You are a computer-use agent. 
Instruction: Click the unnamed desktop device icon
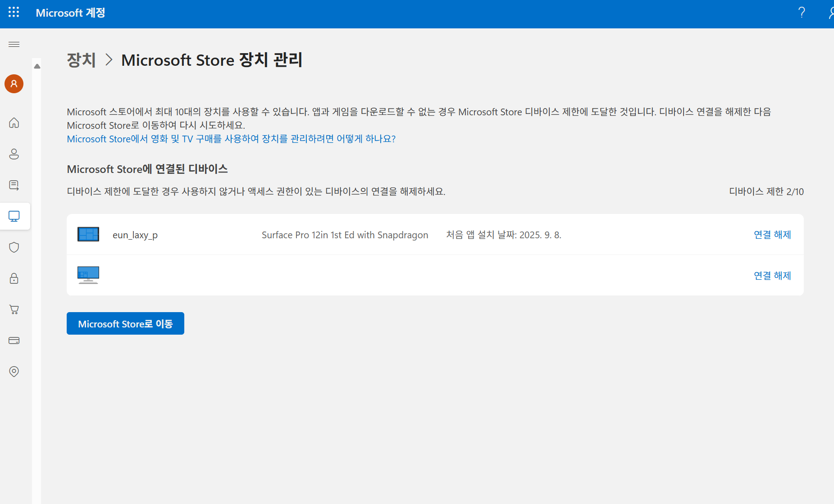(88, 275)
